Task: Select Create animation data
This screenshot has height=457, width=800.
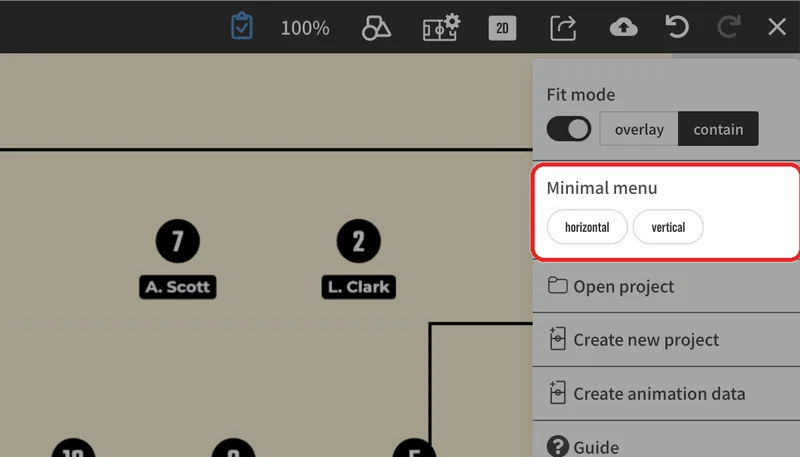Action: [x=666, y=394]
